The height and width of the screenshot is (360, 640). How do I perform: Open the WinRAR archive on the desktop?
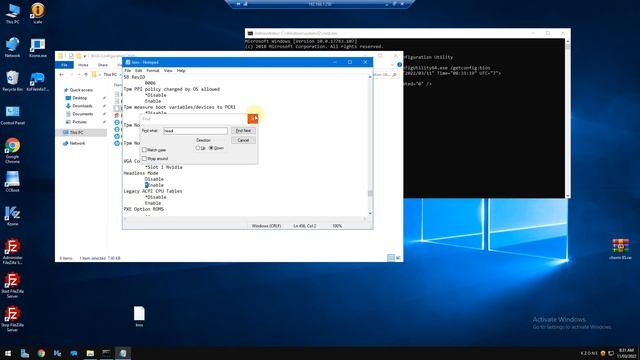(x=620, y=249)
